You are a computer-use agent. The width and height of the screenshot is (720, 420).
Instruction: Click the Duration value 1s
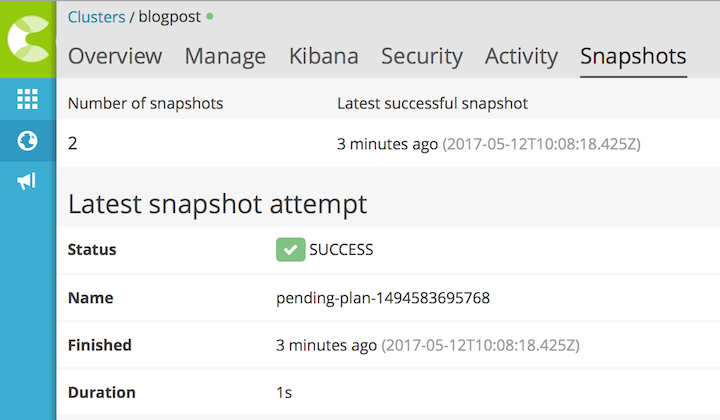tap(284, 393)
